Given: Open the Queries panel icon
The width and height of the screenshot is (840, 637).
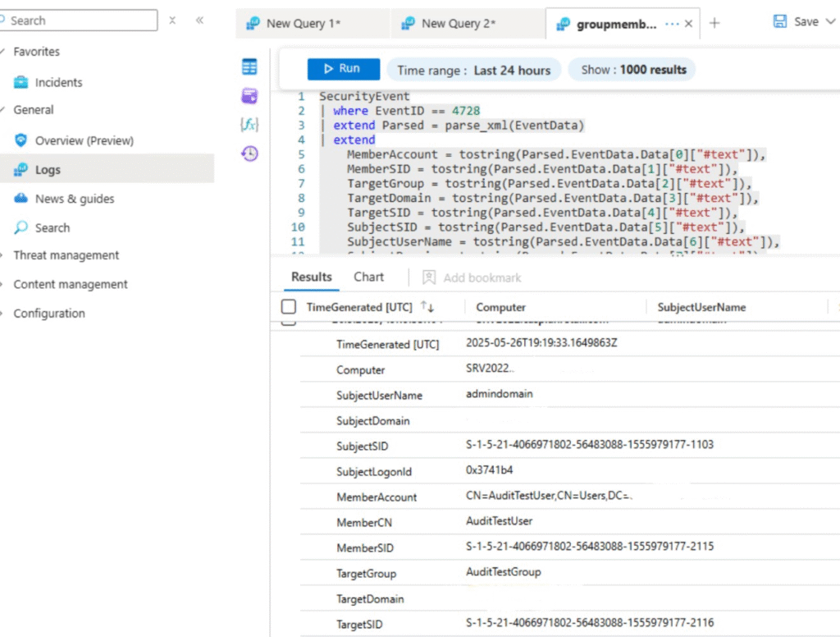Looking at the screenshot, I should coord(249,96).
